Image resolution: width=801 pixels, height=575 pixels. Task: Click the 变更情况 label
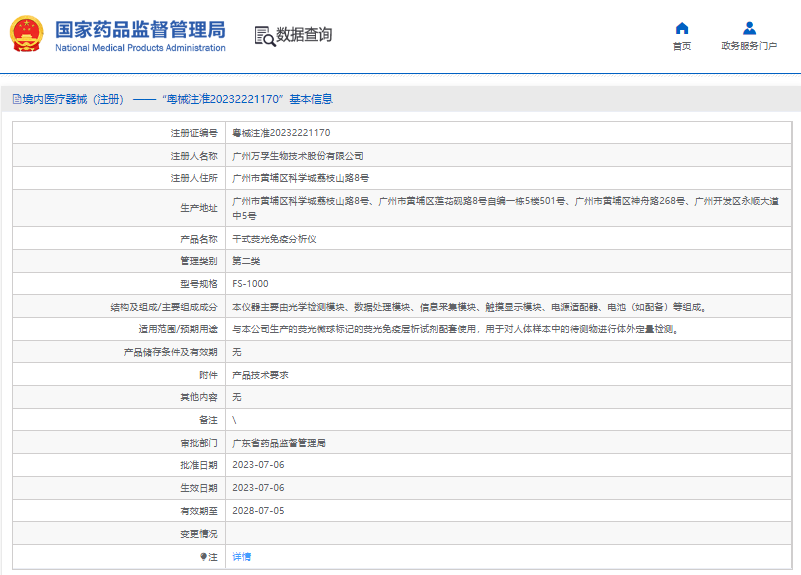coord(199,534)
